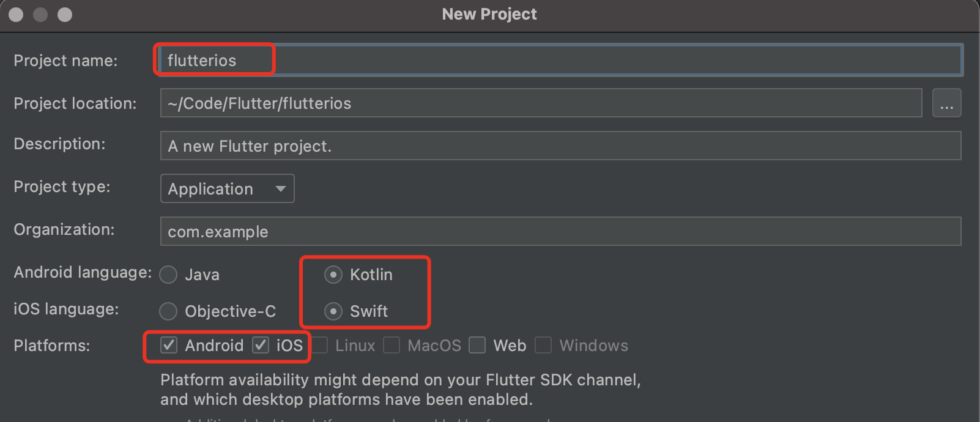Image resolution: width=980 pixels, height=422 pixels.
Task: Enable the Linux platform checkbox
Action: [320, 345]
